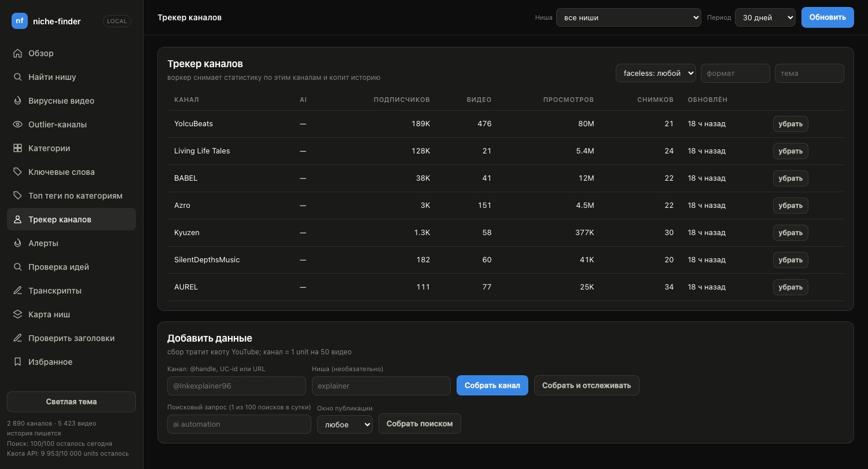Click the Living Life Tales channel name
This screenshot has width=868, height=469.
coord(202,151)
